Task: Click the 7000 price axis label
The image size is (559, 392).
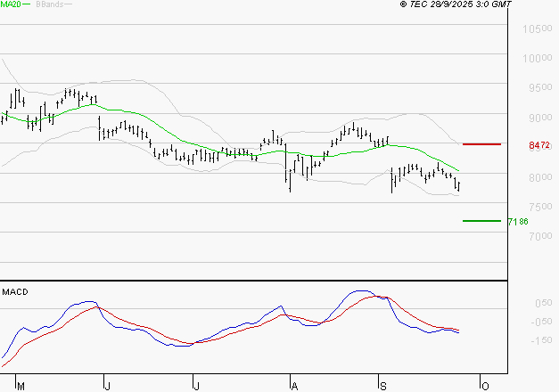Action: coord(540,236)
